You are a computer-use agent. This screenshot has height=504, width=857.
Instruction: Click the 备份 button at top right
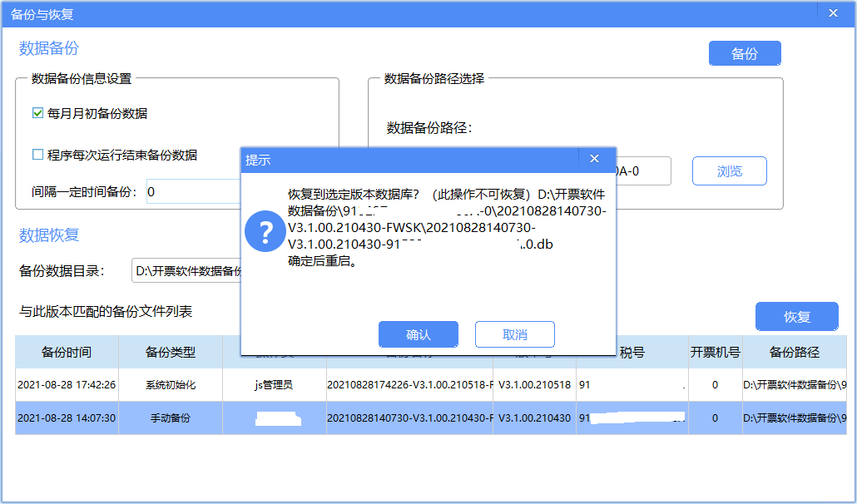(x=744, y=54)
